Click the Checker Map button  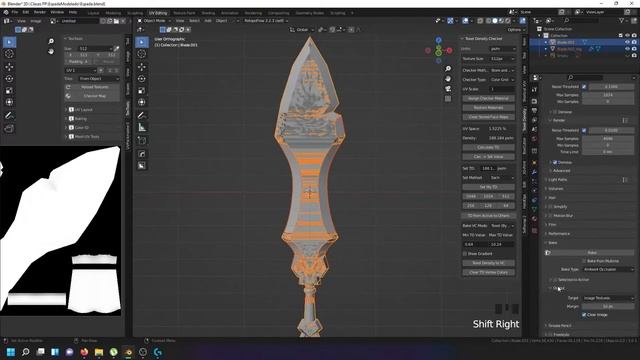coord(92,96)
